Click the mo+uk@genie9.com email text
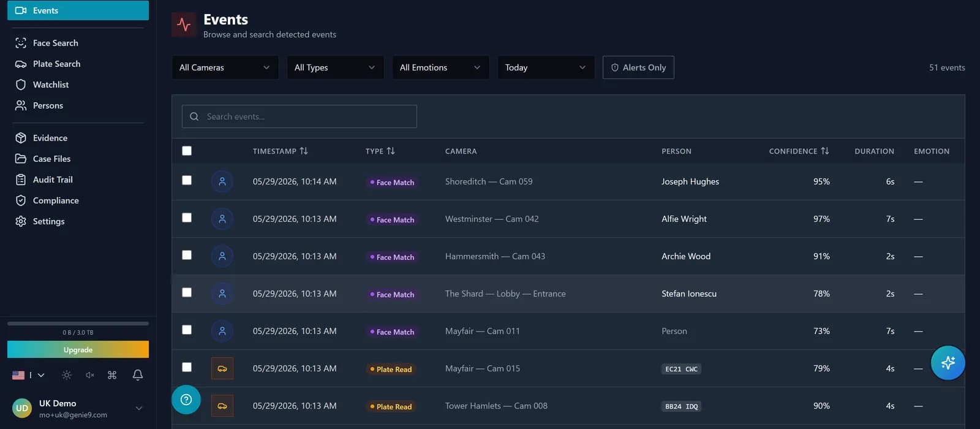The width and height of the screenshot is (980, 429). pyautogui.click(x=73, y=415)
